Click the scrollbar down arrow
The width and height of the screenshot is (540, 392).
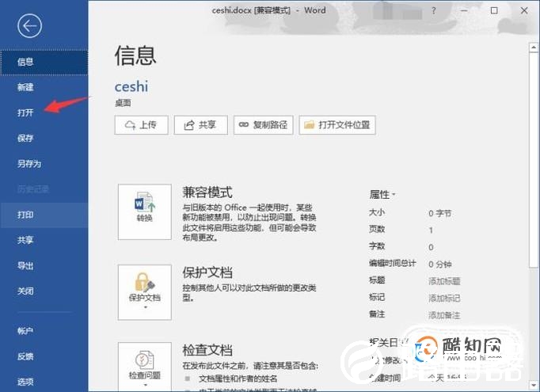click(534, 384)
